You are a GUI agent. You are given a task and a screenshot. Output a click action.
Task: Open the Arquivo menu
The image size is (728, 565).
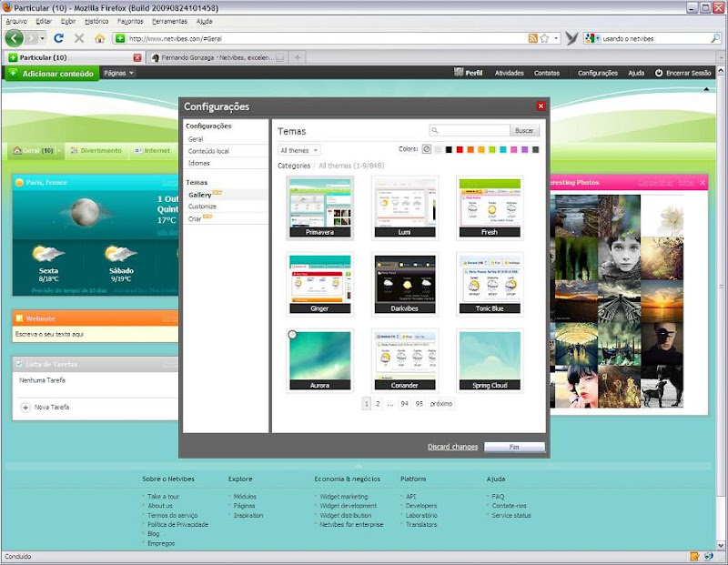coord(16,21)
